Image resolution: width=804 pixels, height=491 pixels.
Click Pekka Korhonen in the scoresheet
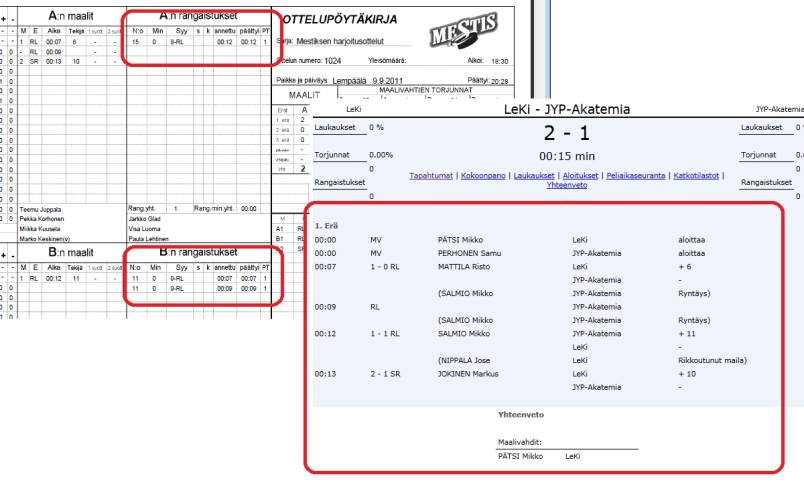[x=42, y=219]
